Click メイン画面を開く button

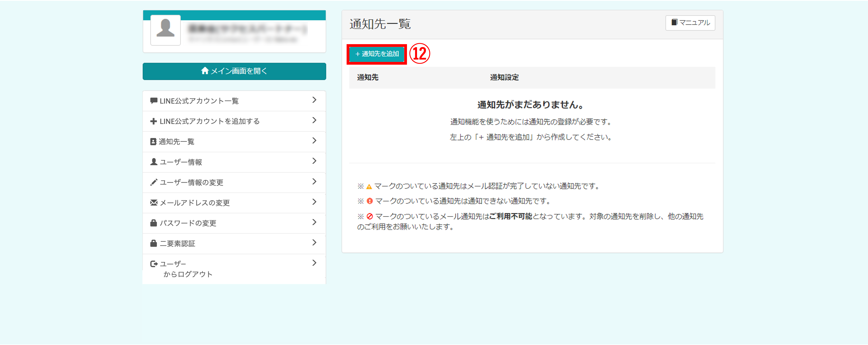point(234,71)
